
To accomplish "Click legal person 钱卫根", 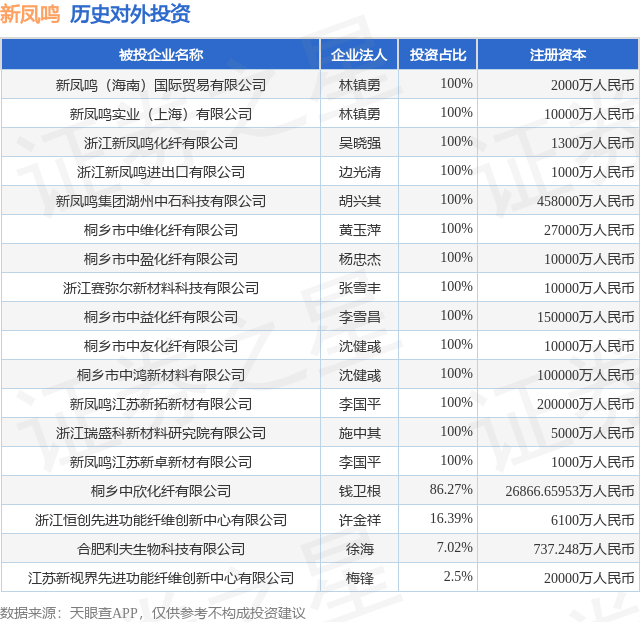I will pyautogui.click(x=360, y=491).
